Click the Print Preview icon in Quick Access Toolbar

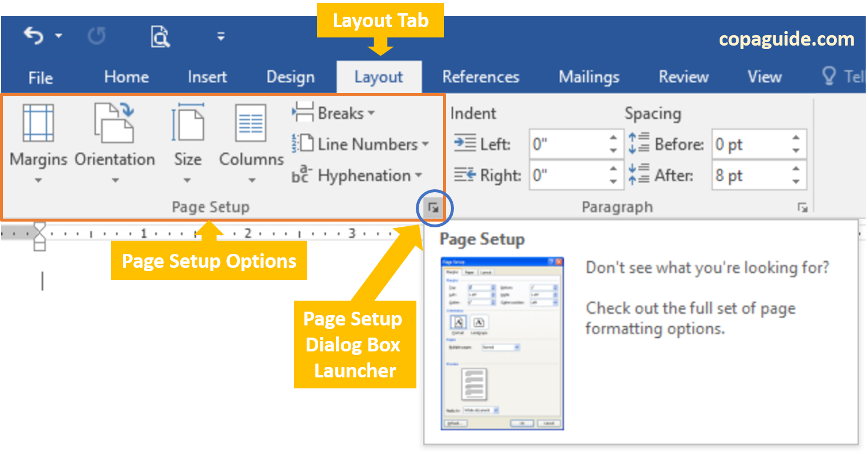tap(159, 36)
